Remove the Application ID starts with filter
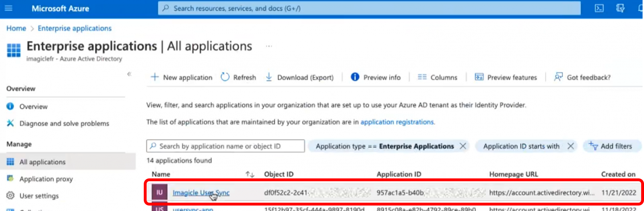This screenshot has width=644, height=211. point(570,146)
